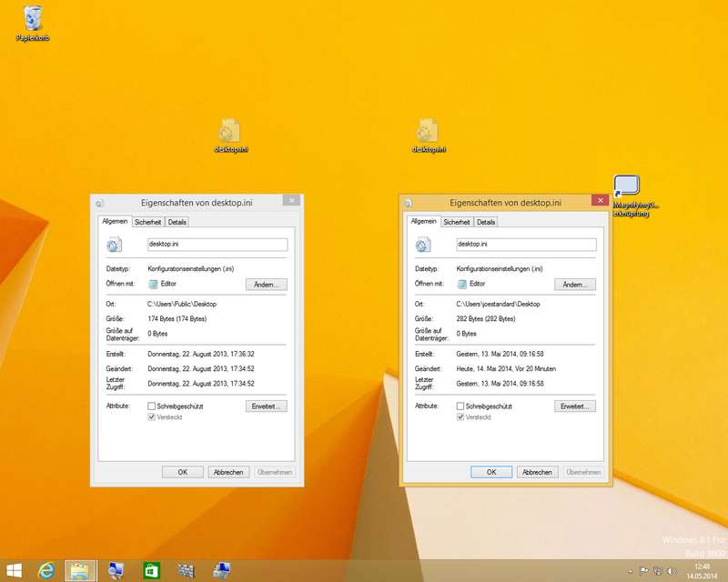The width and height of the screenshot is (728, 582).
Task: Enable Schreibgeschützt in the joestandard Desktop dialog
Action: pyautogui.click(x=460, y=406)
